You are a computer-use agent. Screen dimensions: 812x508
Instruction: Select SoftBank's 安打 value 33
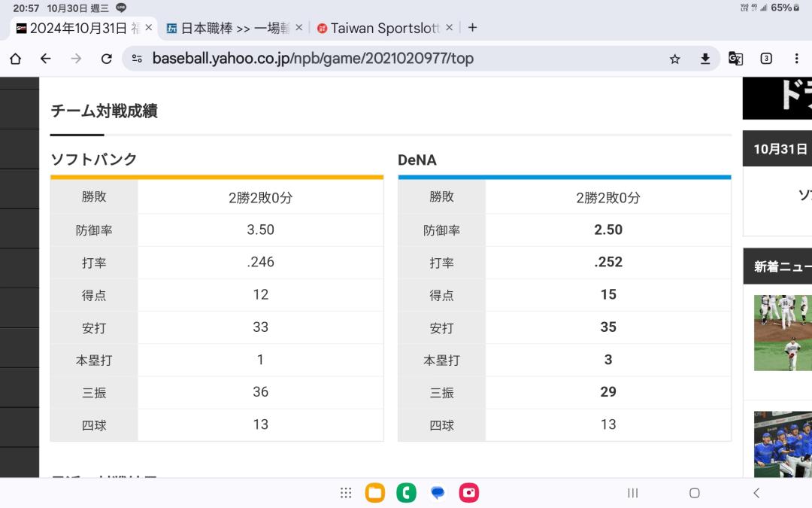(x=260, y=327)
